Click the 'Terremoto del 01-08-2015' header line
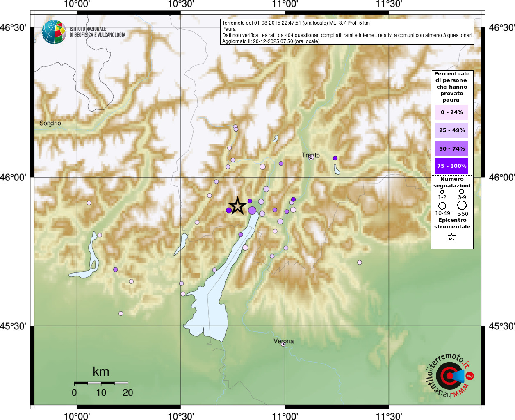The image size is (515, 420). click(296, 23)
